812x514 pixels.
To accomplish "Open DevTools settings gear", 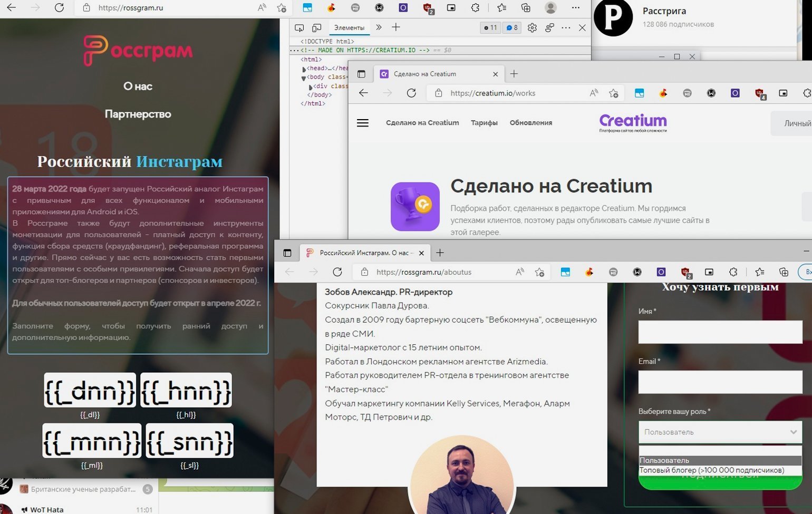I will tap(532, 27).
